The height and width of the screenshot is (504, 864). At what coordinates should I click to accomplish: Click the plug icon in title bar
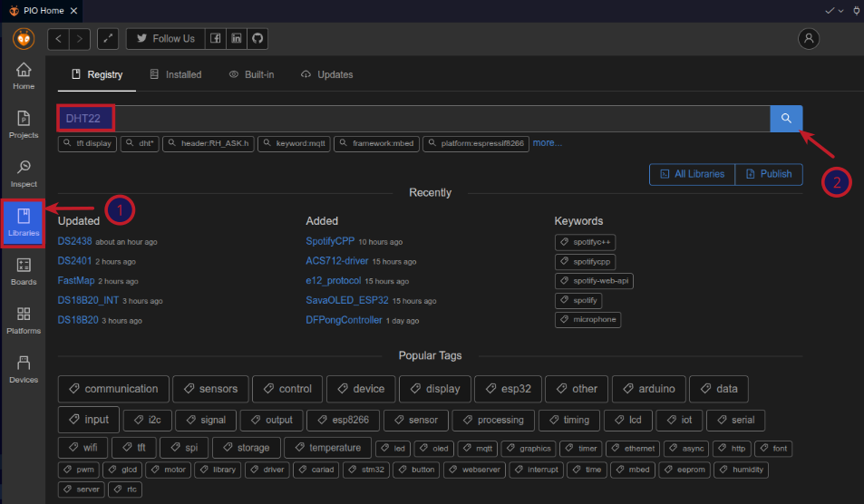click(x=856, y=11)
